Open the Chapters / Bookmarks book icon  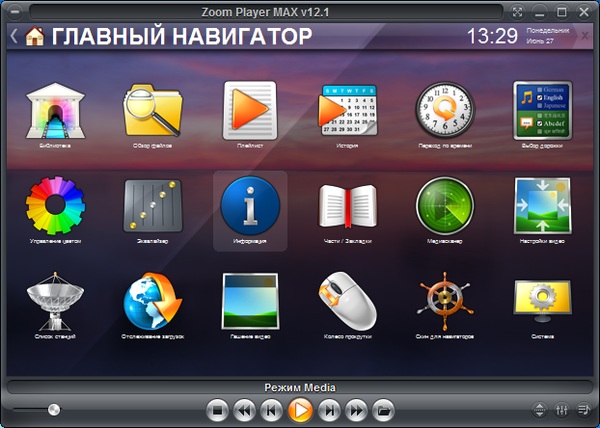tap(347, 205)
